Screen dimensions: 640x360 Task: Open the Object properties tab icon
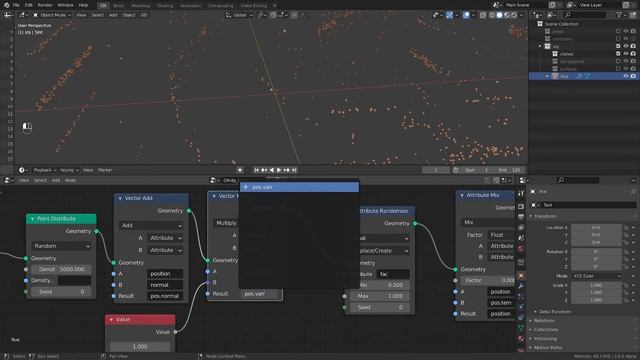521,276
